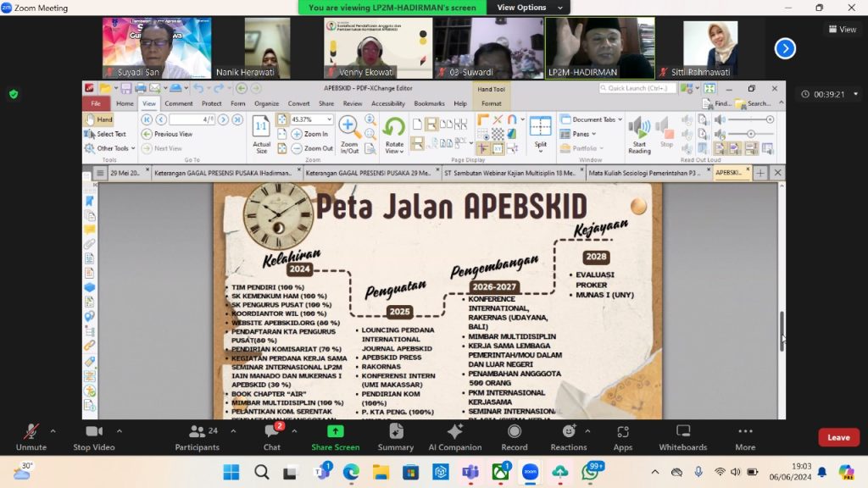This screenshot has height=488, width=868.
Task: Click the green encryption shield icon
Action: click(x=14, y=94)
